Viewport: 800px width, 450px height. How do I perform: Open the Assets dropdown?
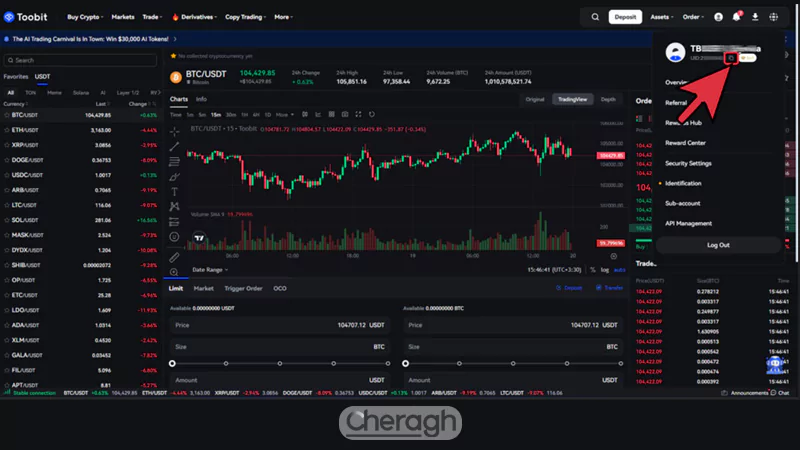tap(661, 17)
